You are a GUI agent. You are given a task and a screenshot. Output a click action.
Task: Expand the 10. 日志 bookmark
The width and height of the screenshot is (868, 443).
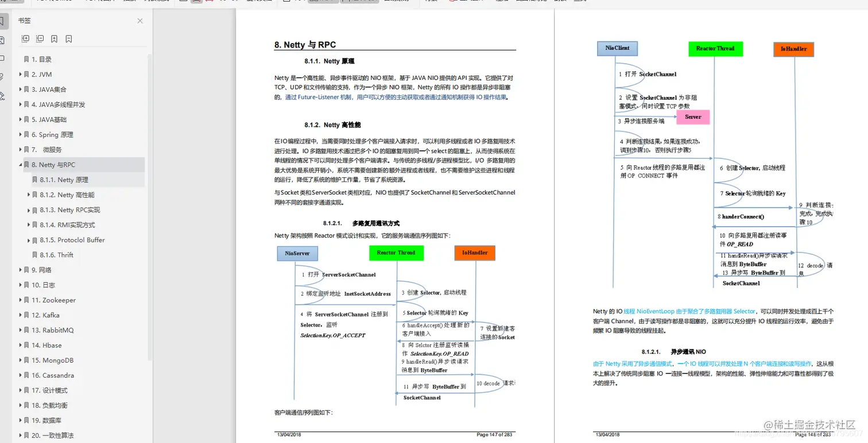point(20,285)
